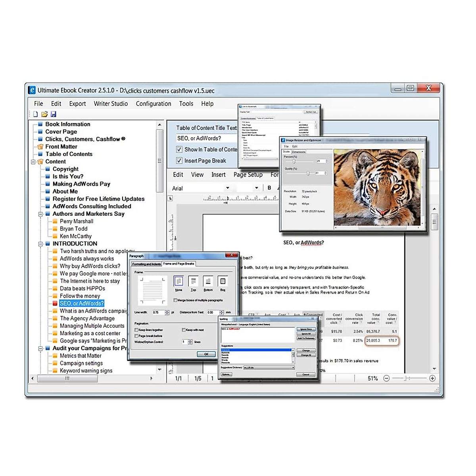Select the Copyright chapter icon
The width and height of the screenshot is (476, 476).
pyautogui.click(x=48, y=169)
